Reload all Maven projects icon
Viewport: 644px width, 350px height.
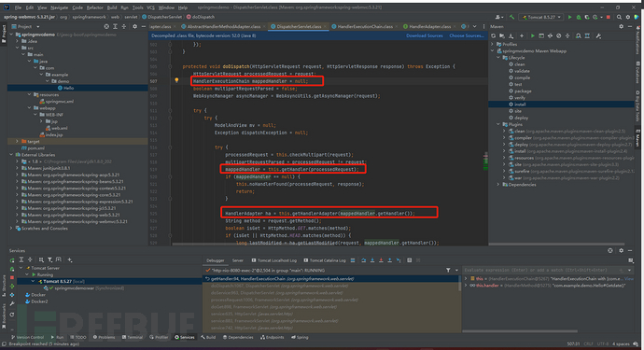point(494,36)
